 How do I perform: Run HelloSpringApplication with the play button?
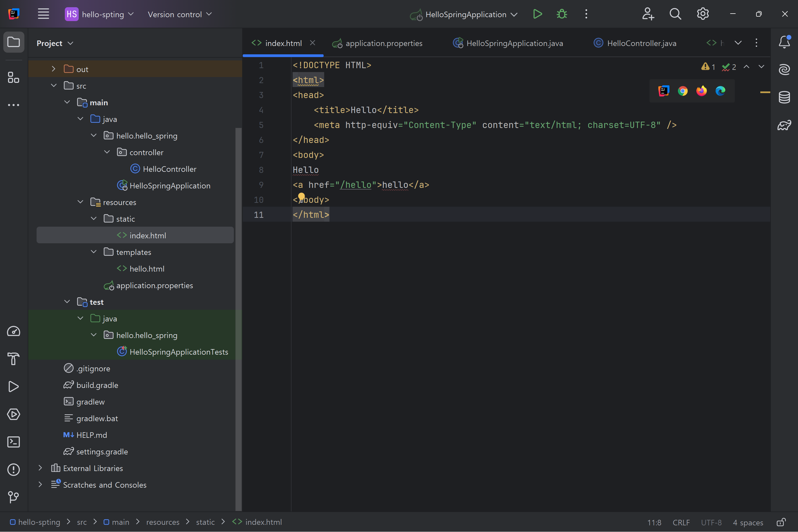pyautogui.click(x=538, y=14)
